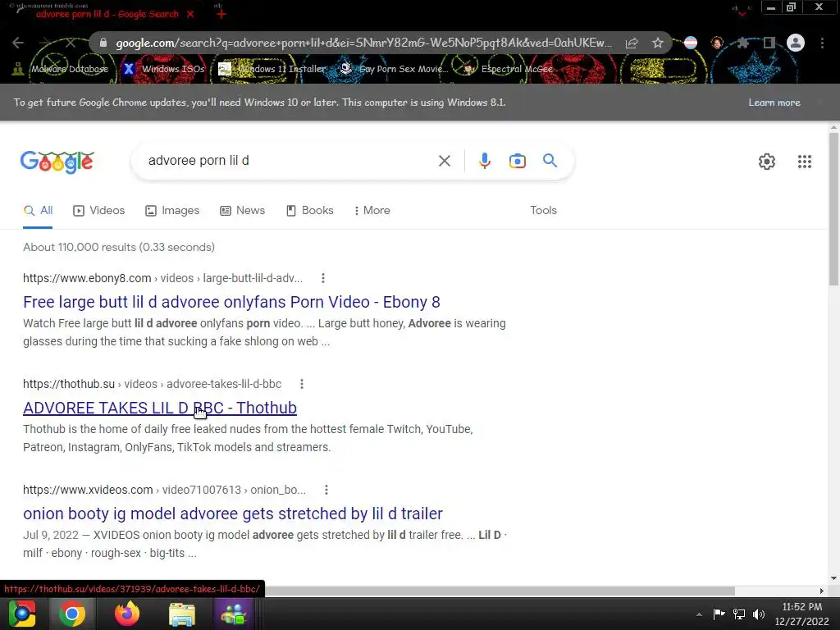Go back using the browser back arrow

tap(18, 43)
